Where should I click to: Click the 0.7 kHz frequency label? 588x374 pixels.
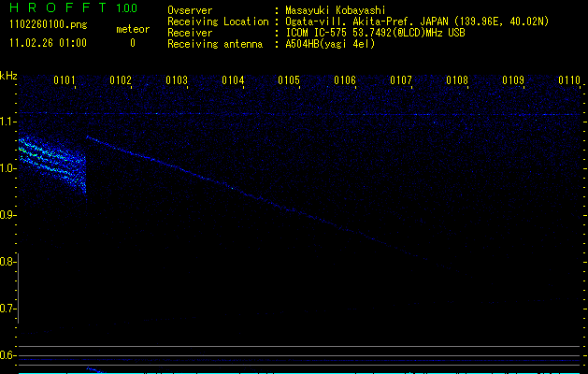point(7,309)
